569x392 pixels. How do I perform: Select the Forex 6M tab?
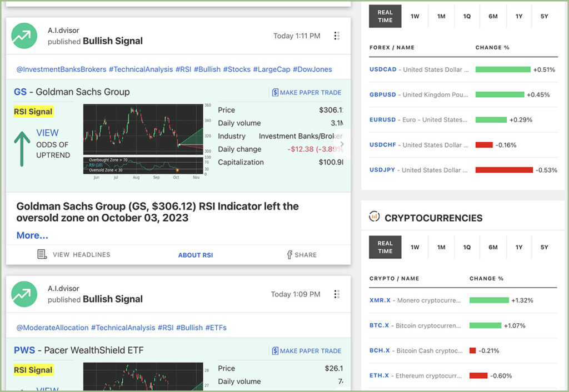[493, 16]
